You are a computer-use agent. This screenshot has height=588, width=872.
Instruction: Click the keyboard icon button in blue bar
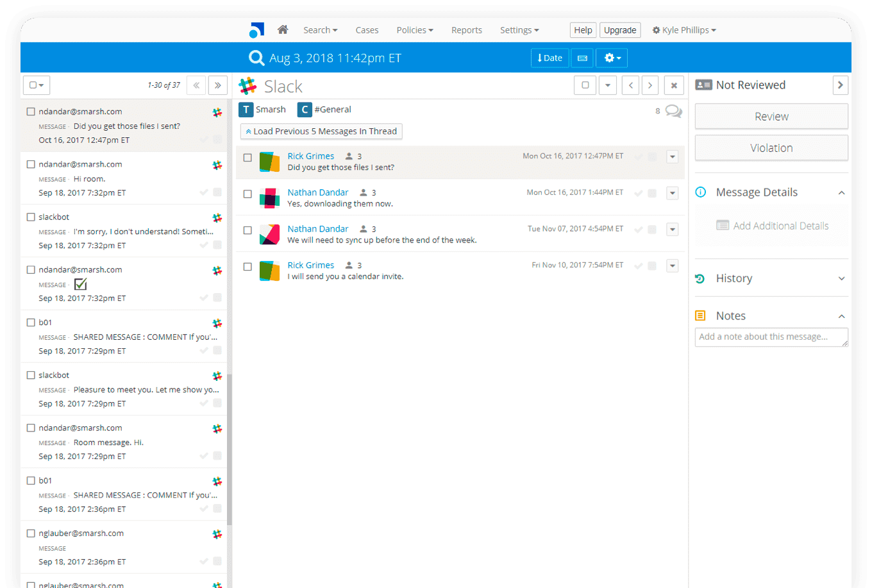(x=582, y=58)
